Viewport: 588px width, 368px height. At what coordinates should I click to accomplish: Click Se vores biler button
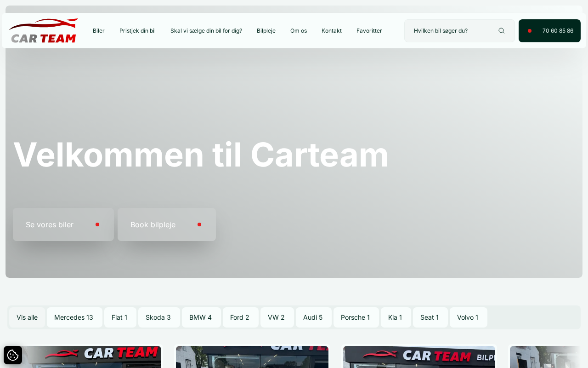pos(63,224)
